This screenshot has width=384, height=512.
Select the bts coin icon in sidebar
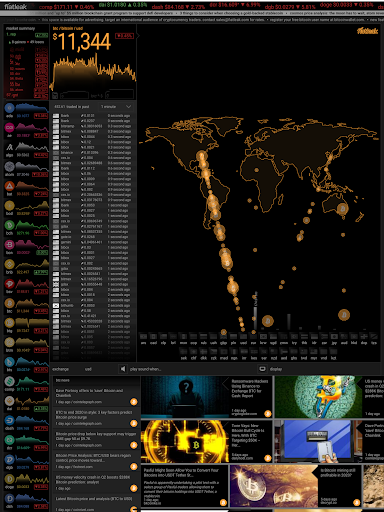[9, 362]
